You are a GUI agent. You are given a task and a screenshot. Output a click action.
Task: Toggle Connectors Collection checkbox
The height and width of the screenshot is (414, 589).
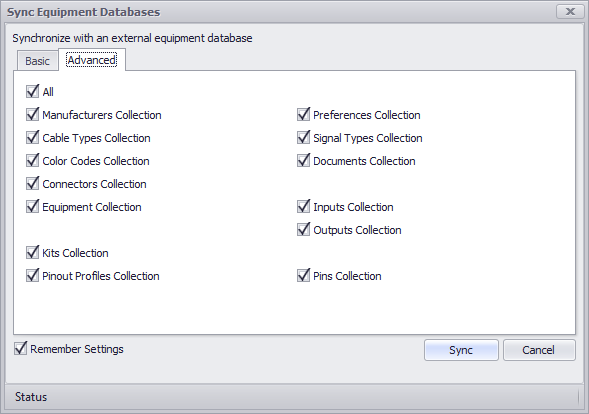tap(32, 184)
